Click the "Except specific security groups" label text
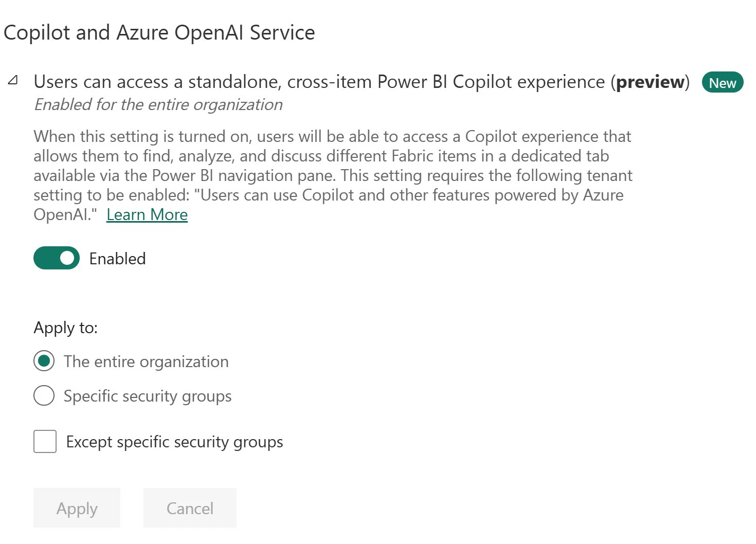 tap(174, 442)
